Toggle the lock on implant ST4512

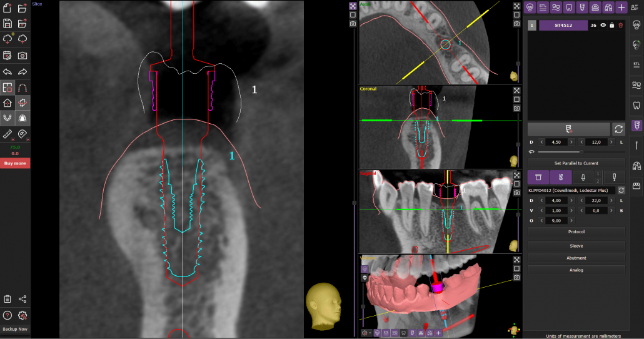pos(612,26)
